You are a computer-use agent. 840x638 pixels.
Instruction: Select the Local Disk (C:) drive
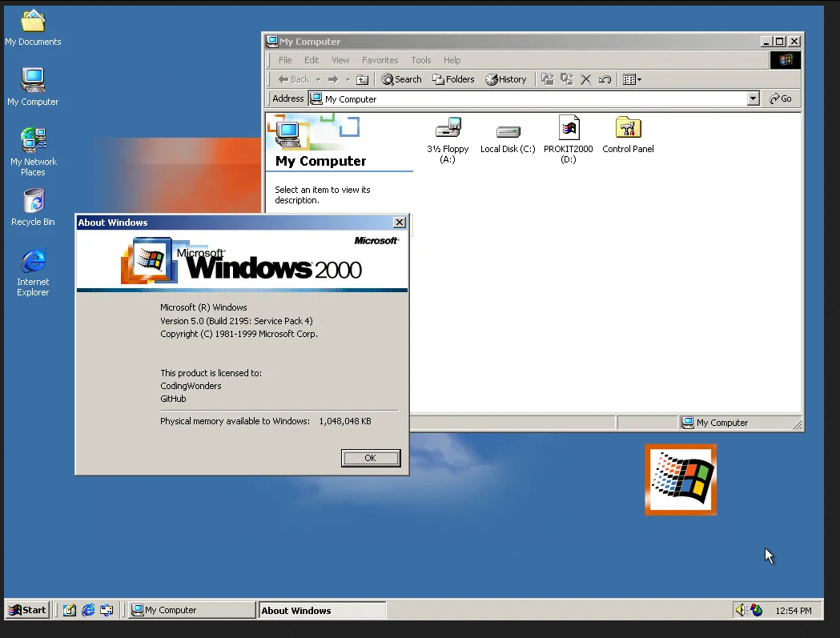(508, 139)
